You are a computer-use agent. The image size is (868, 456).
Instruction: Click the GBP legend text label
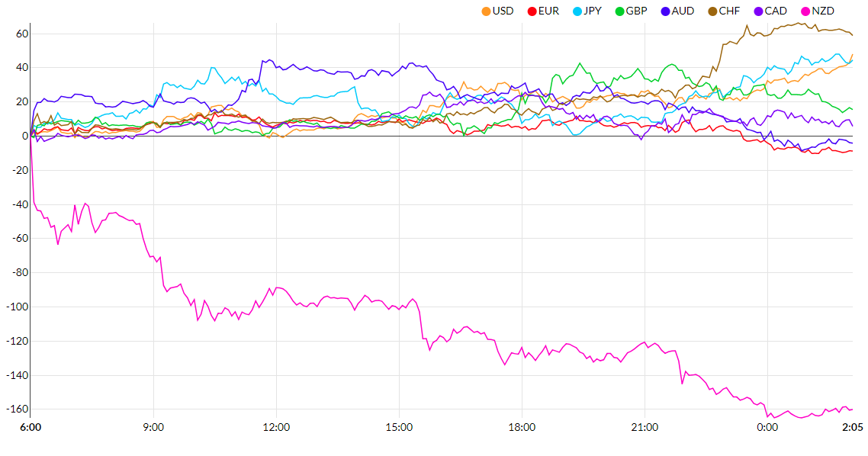(638, 11)
